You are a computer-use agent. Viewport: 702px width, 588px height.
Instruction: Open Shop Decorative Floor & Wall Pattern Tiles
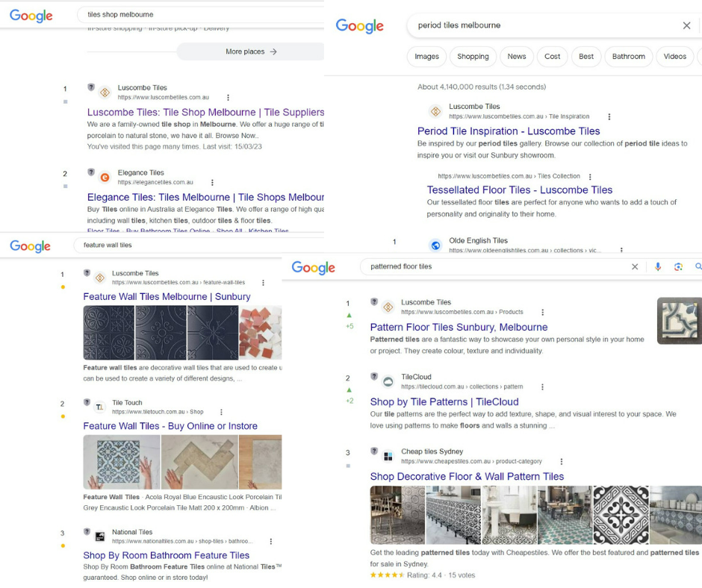point(467,477)
